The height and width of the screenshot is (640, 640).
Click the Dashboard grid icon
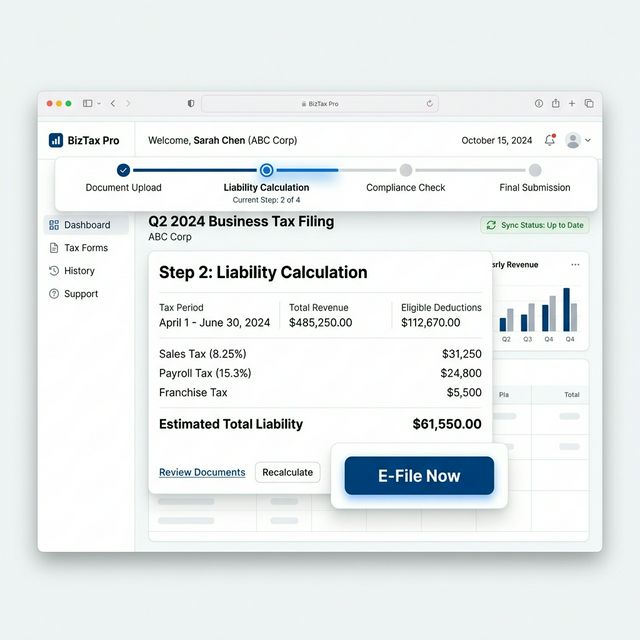click(54, 225)
